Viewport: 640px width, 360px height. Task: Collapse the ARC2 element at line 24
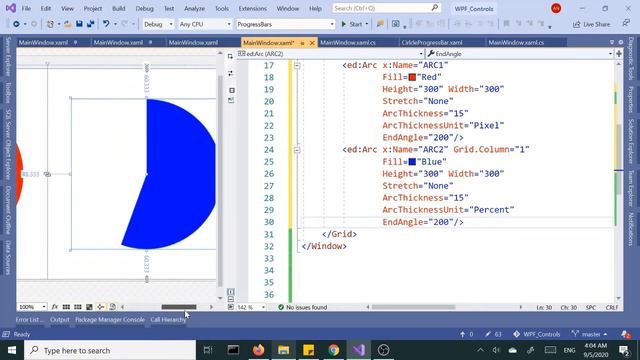[x=297, y=150]
